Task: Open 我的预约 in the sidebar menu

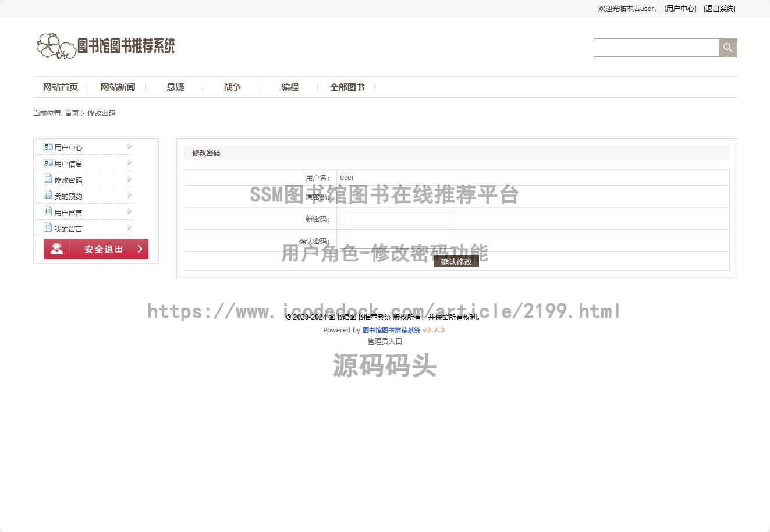Action: coord(68,197)
